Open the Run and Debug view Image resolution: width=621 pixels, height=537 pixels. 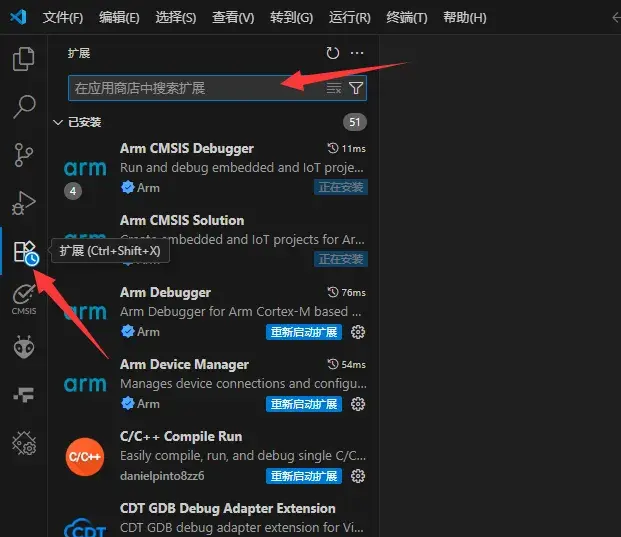coord(24,203)
